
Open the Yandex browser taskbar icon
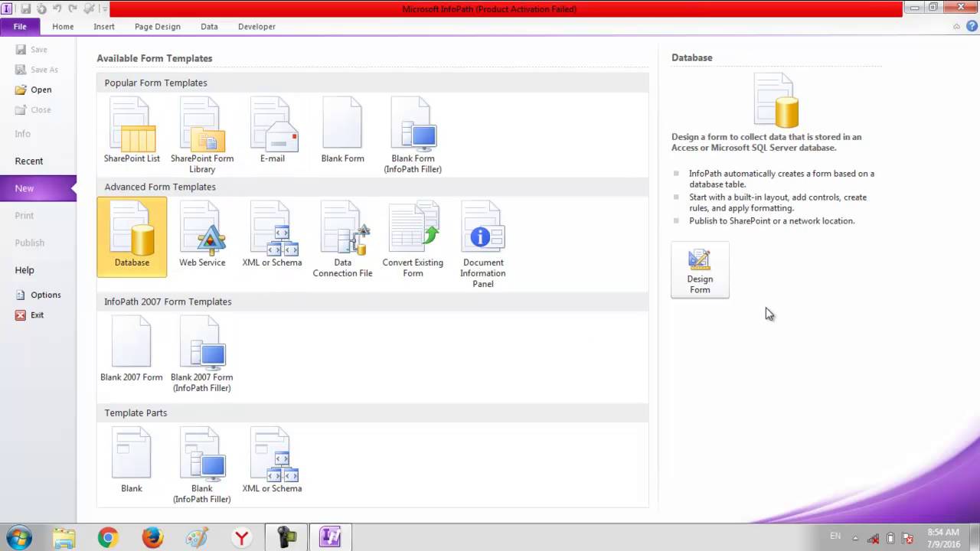tap(241, 538)
